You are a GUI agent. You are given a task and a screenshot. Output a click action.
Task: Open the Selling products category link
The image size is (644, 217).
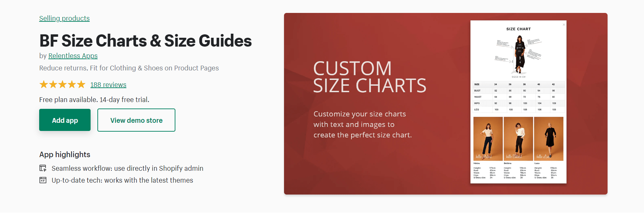64,18
